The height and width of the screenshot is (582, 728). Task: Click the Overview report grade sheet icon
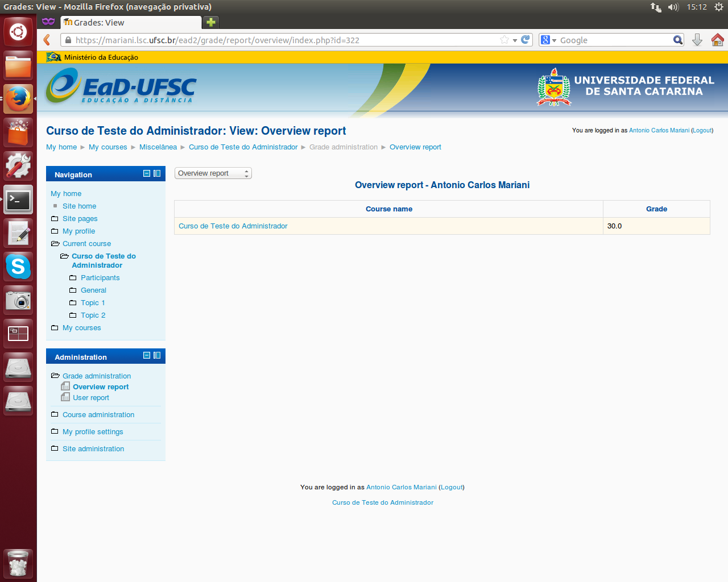click(x=65, y=386)
